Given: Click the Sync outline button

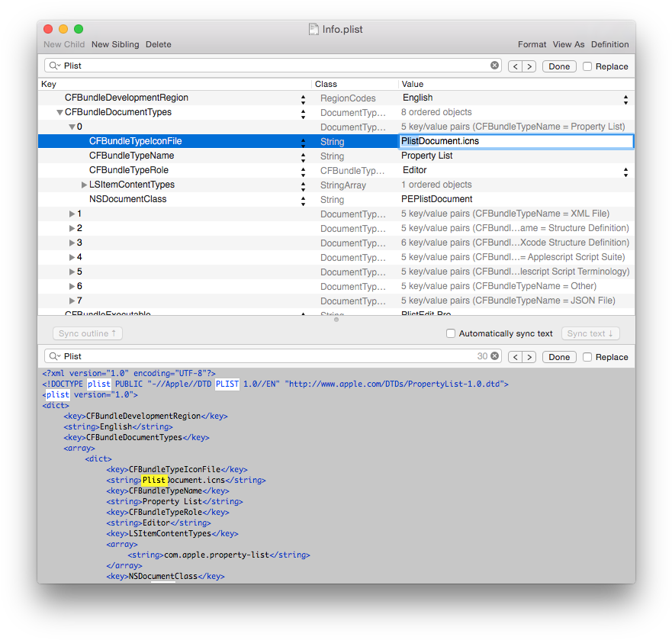Looking at the screenshot, I should [x=88, y=333].
